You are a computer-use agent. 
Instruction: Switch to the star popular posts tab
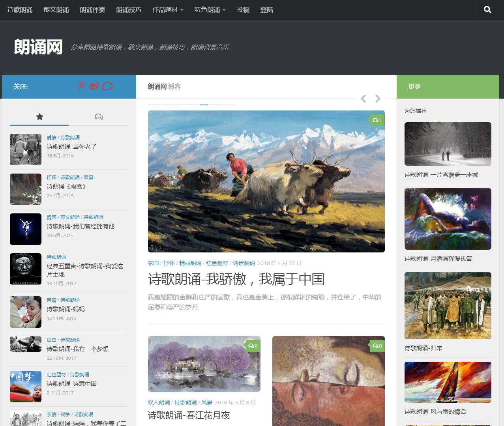click(x=39, y=117)
